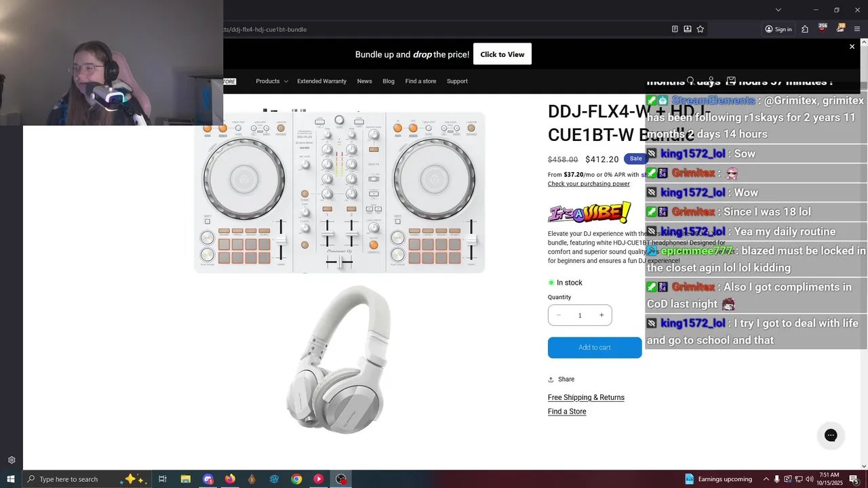Bookmark this page with the star icon

tap(701, 29)
